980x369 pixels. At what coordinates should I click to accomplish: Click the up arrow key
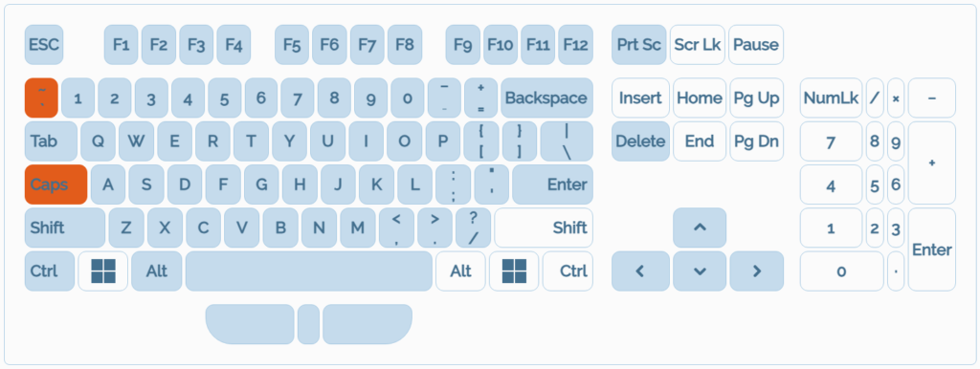[700, 228]
